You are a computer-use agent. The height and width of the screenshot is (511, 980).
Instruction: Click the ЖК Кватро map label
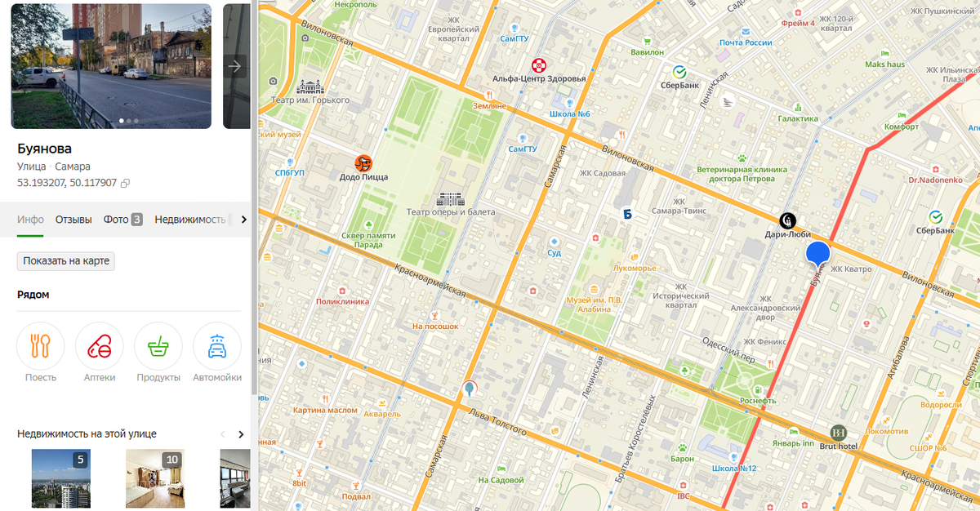[x=851, y=269]
